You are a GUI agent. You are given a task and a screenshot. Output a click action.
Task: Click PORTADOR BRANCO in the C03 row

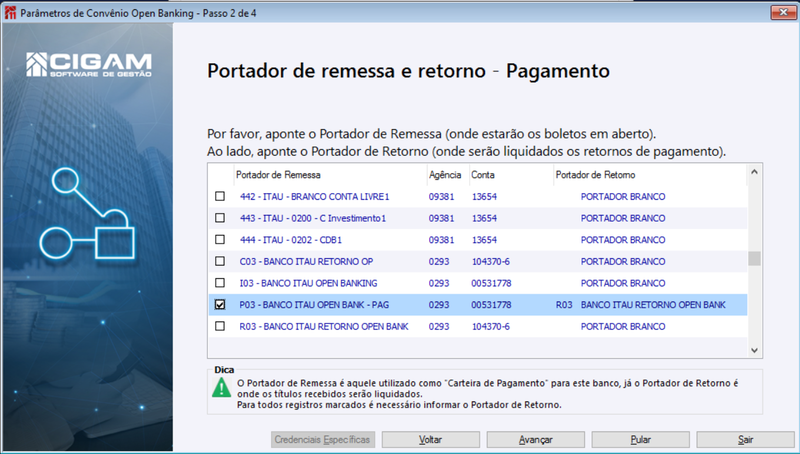point(623,262)
